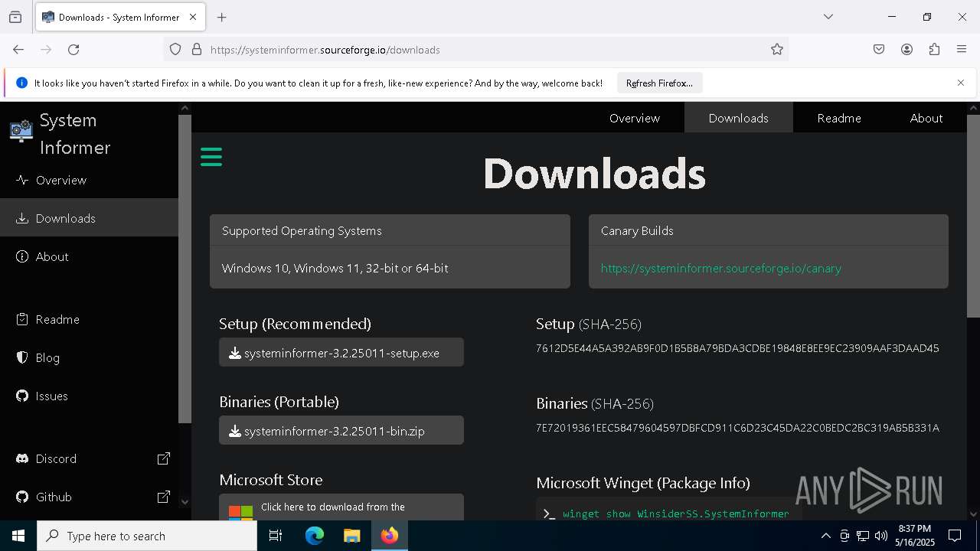
Task: Click the Readme clipboard icon in sidebar
Action: pos(22,319)
